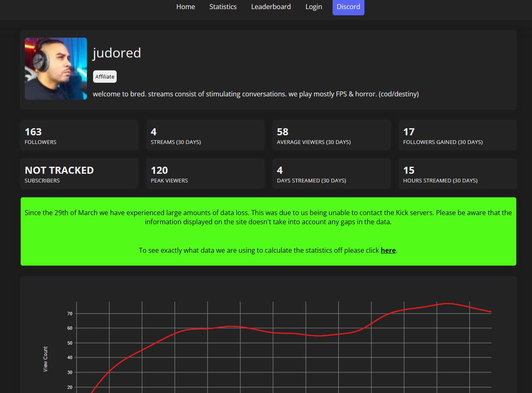The image size is (532, 393).
Task: Click the channel description text
Action: click(x=255, y=94)
